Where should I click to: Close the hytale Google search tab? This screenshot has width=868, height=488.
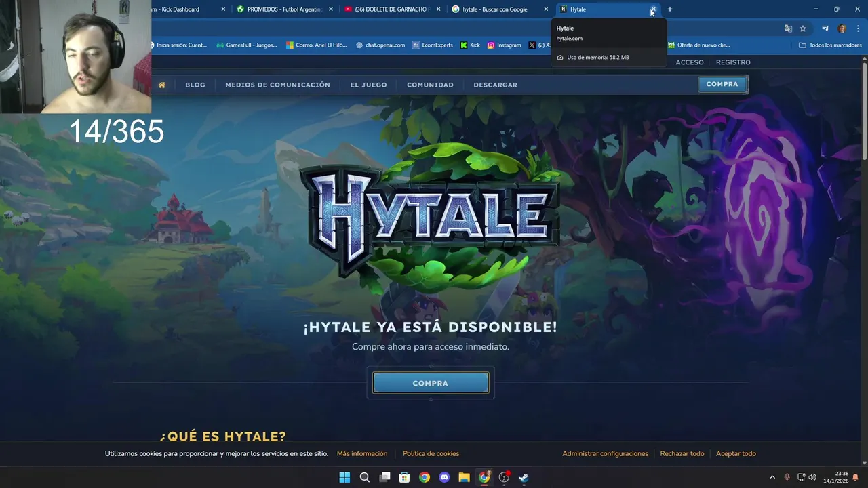pos(546,9)
